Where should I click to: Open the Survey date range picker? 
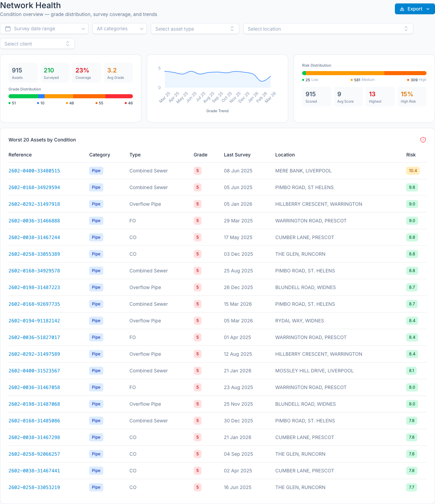pyautogui.click(x=44, y=29)
